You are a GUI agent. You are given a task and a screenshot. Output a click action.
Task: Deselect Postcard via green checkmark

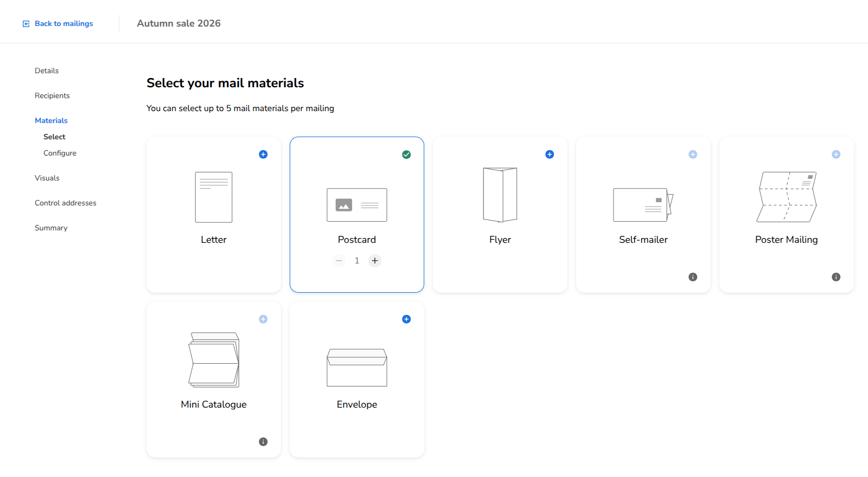click(x=406, y=154)
